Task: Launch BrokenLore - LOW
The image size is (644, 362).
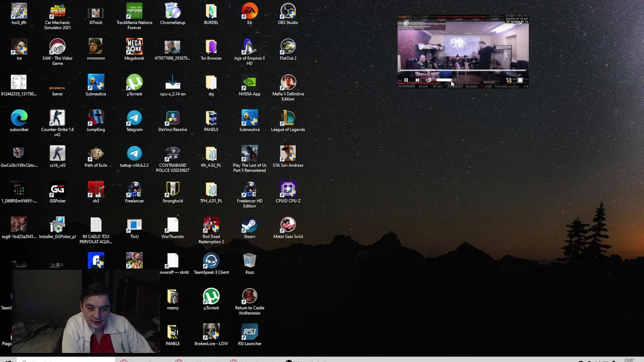Action: 211,335
